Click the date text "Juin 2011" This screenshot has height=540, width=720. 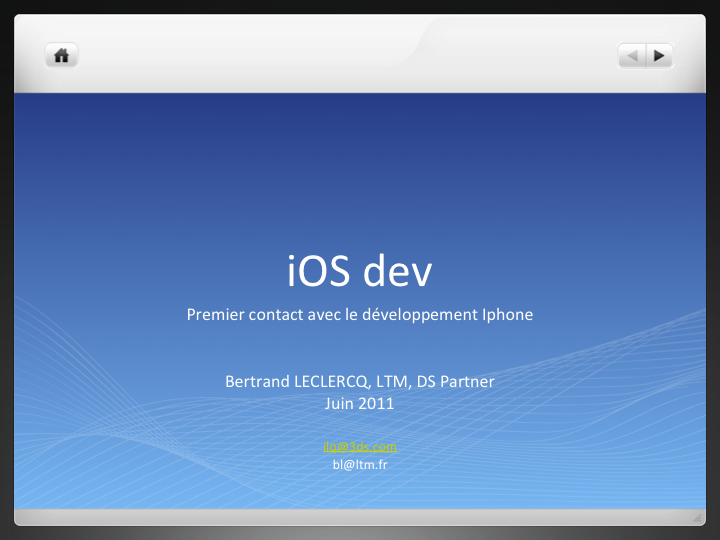pos(360,404)
